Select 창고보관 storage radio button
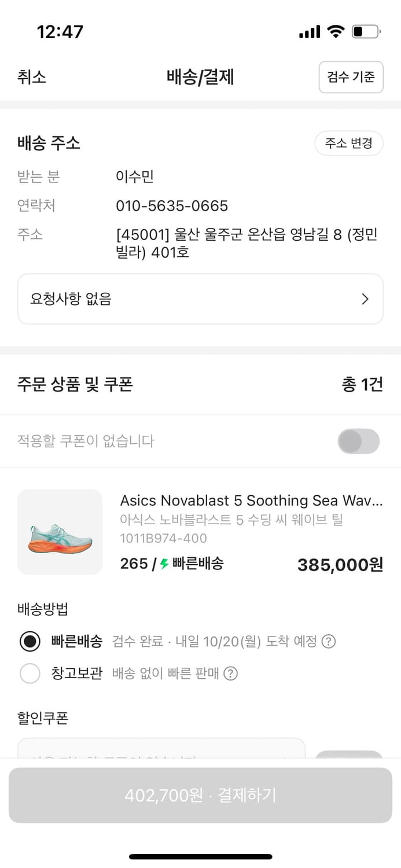401x868 pixels. pos(30,674)
